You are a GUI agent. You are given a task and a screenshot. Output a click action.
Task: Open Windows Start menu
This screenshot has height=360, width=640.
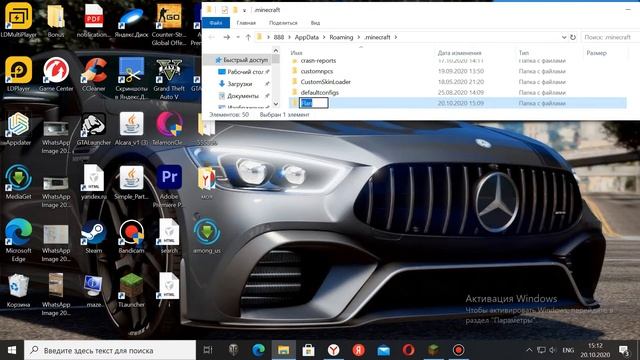pos(12,350)
